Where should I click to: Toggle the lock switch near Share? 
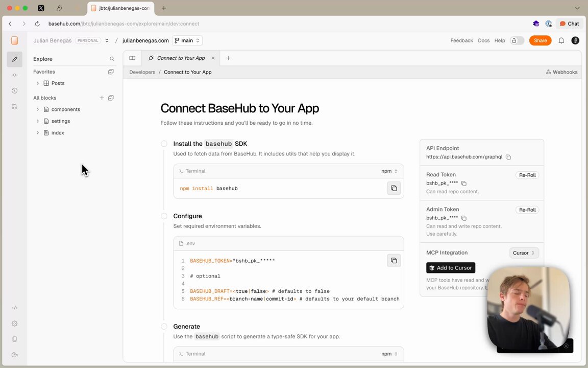(517, 40)
